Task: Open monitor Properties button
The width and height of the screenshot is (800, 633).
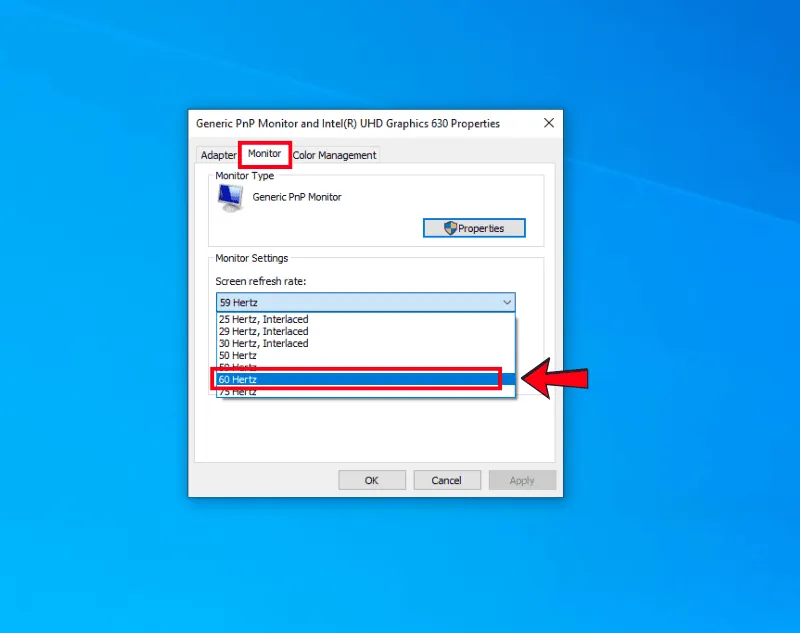Action: 474,228
